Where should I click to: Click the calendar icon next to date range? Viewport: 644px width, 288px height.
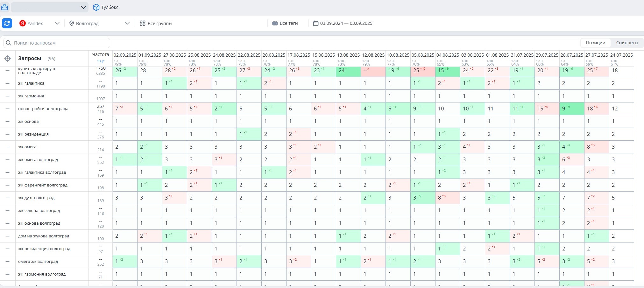click(315, 23)
